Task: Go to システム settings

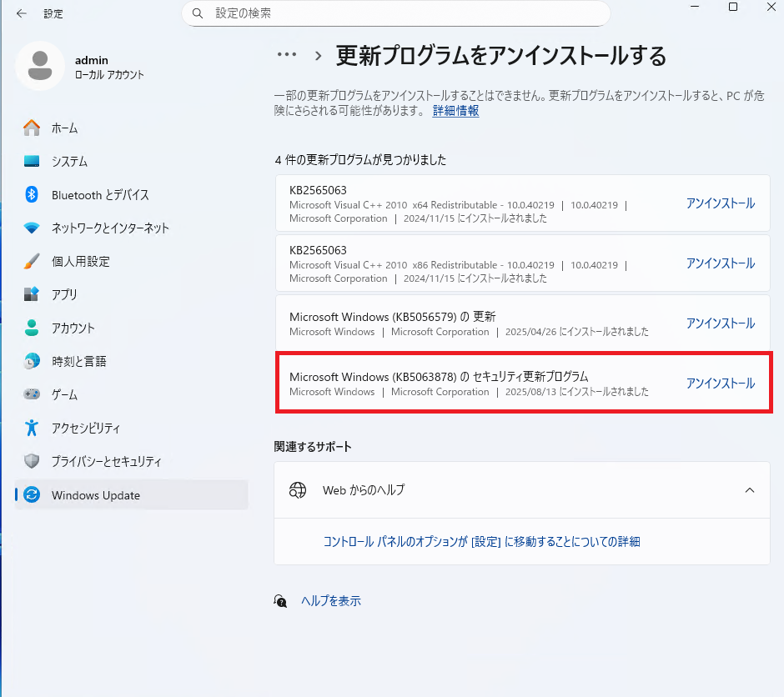Action: 132,161
